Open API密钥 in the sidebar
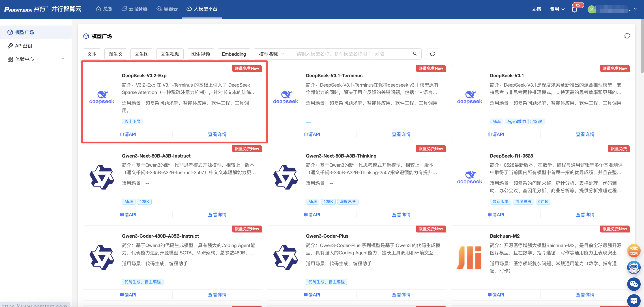Image resolution: width=644 pixels, height=307 pixels. (24, 46)
